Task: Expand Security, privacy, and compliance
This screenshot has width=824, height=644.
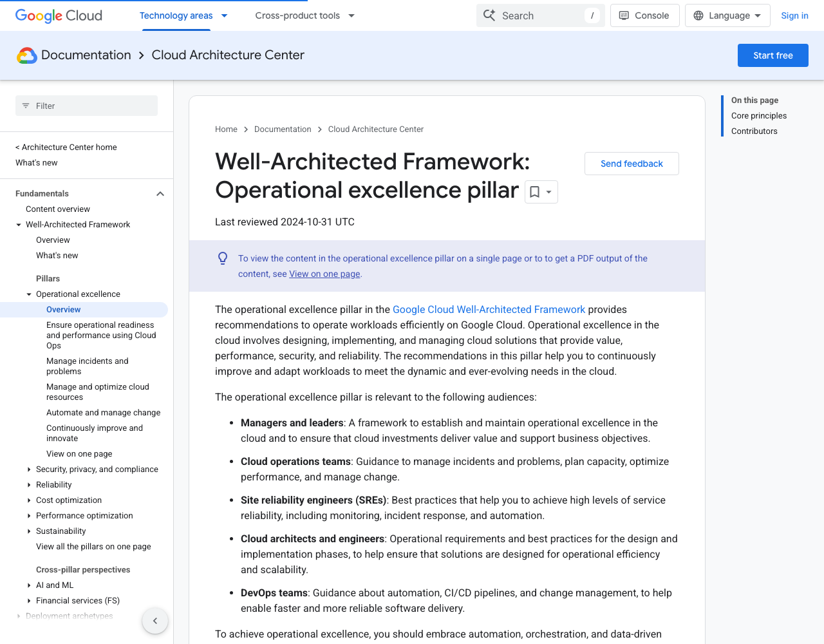Action: tap(29, 469)
